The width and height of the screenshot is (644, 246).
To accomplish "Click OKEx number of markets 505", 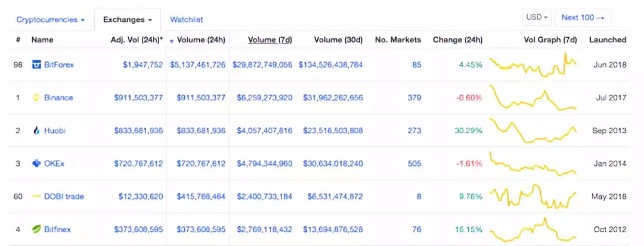I will click(x=414, y=163).
